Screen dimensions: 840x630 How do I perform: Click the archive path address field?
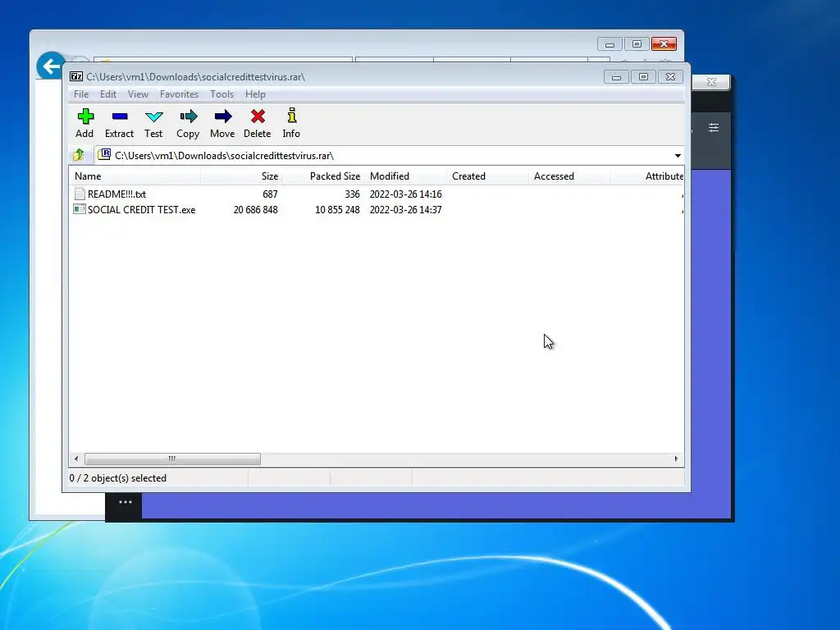389,155
